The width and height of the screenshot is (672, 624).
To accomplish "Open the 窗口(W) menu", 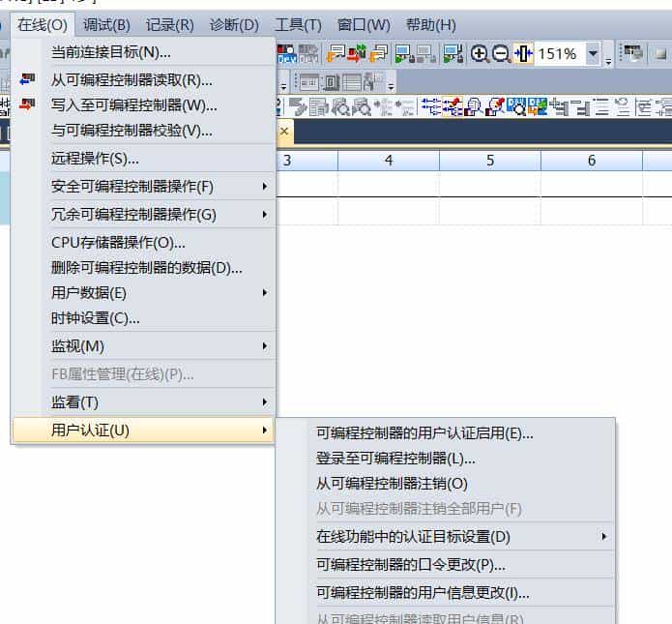I will pyautogui.click(x=364, y=25).
